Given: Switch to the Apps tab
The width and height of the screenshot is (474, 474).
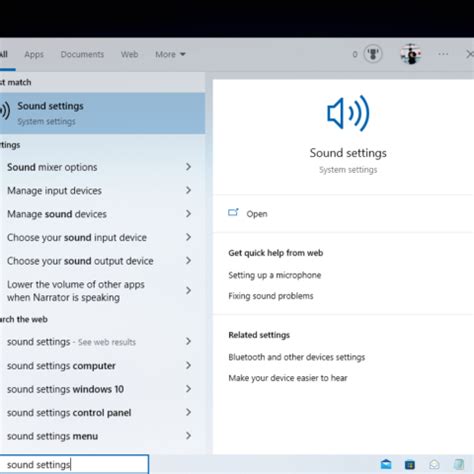Looking at the screenshot, I should pyautogui.click(x=34, y=54).
